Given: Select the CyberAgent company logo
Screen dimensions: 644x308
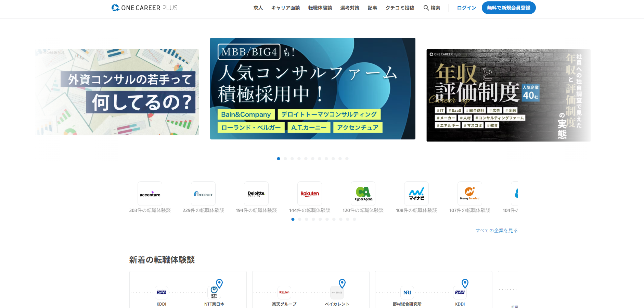Looking at the screenshot, I should pos(363,194).
